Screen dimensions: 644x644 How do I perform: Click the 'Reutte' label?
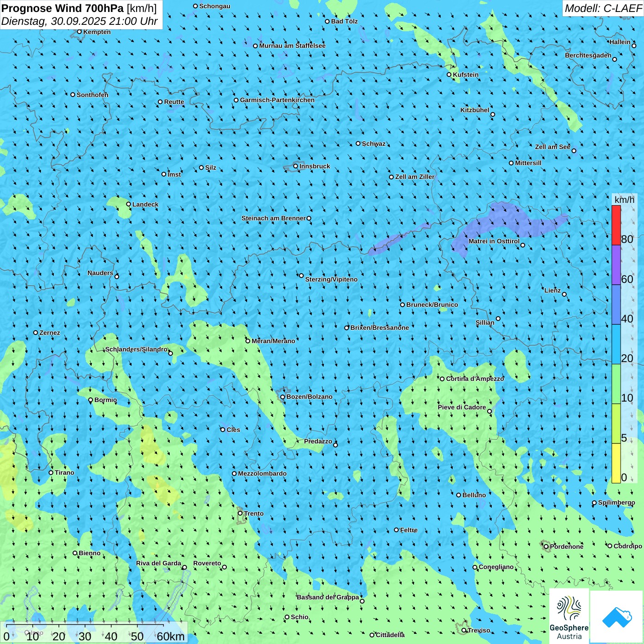pos(174,102)
